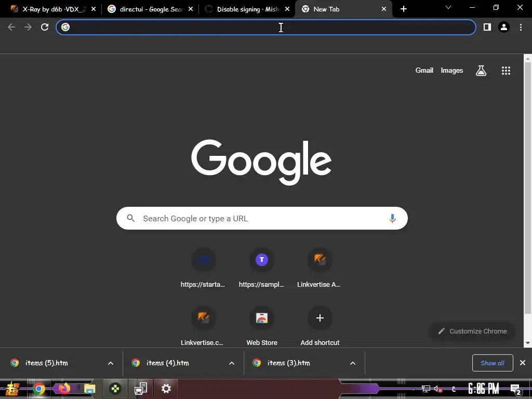Close the downloads bar
Screen dimensions: 532x399
point(523,363)
